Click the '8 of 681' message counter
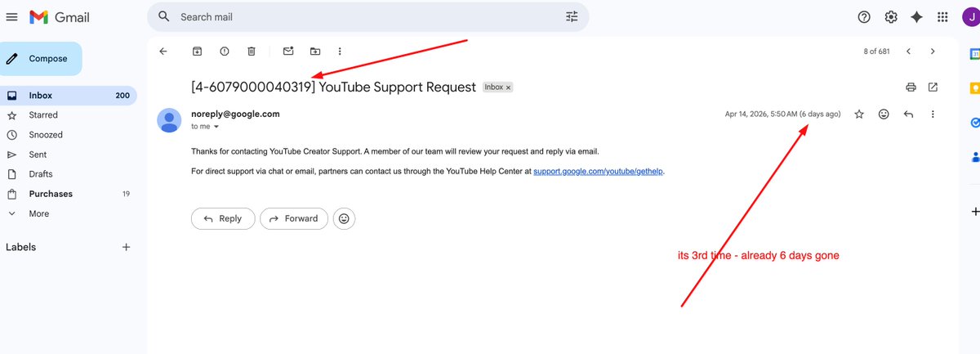The height and width of the screenshot is (354, 980). (876, 51)
